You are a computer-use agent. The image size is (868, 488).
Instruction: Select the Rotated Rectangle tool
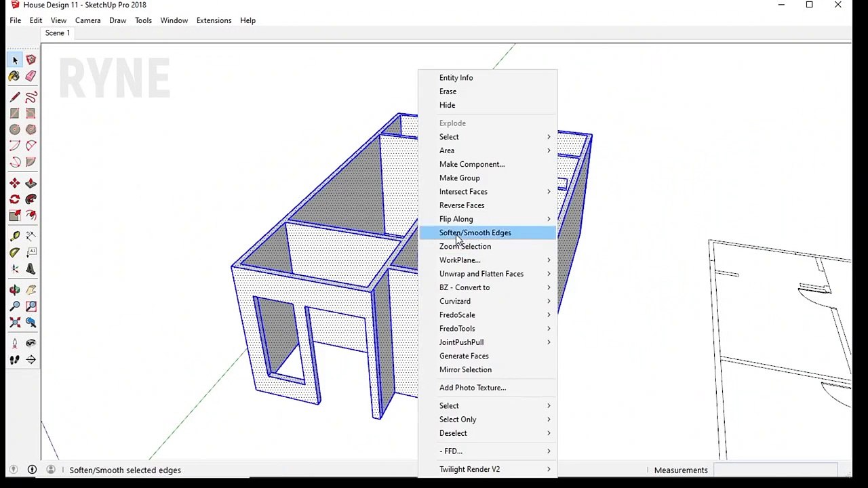coord(31,114)
